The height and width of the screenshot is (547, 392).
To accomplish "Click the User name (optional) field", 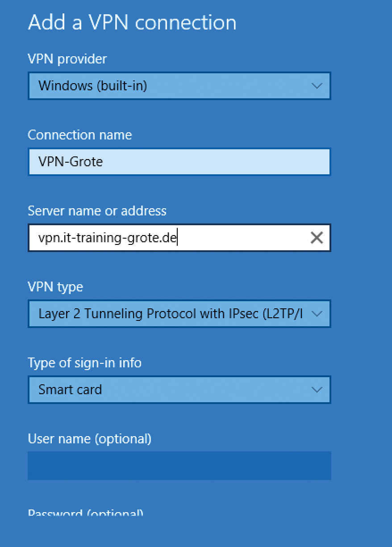I will tap(179, 466).
